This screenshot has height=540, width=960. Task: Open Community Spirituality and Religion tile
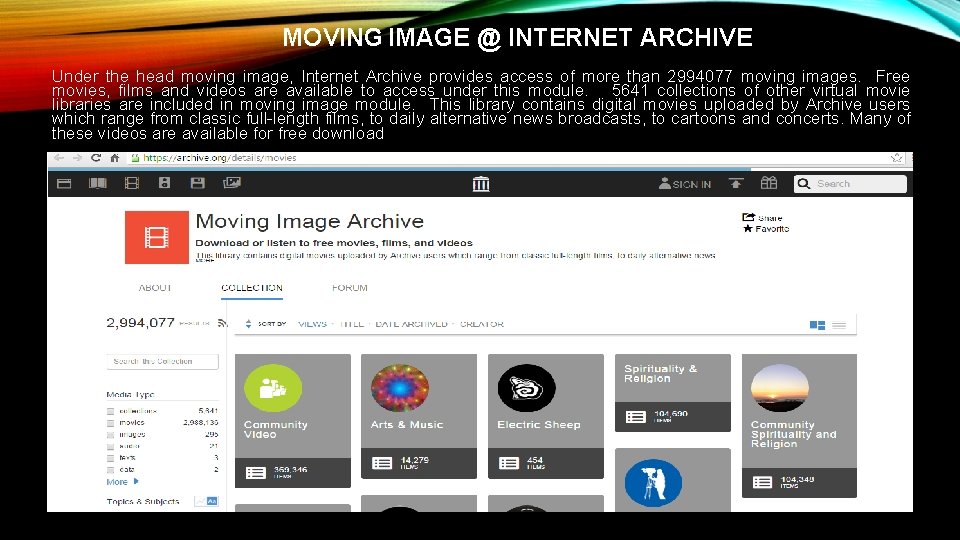coord(799,426)
